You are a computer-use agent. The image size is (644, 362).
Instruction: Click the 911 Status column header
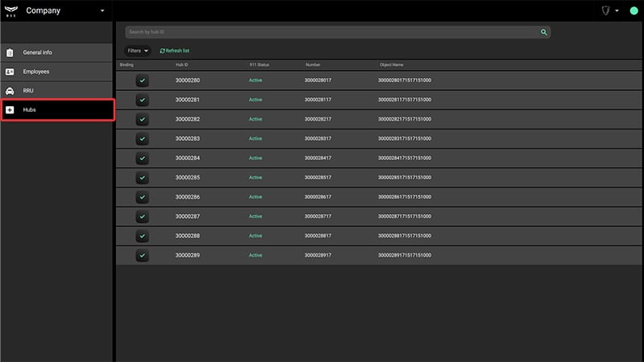[x=259, y=65]
